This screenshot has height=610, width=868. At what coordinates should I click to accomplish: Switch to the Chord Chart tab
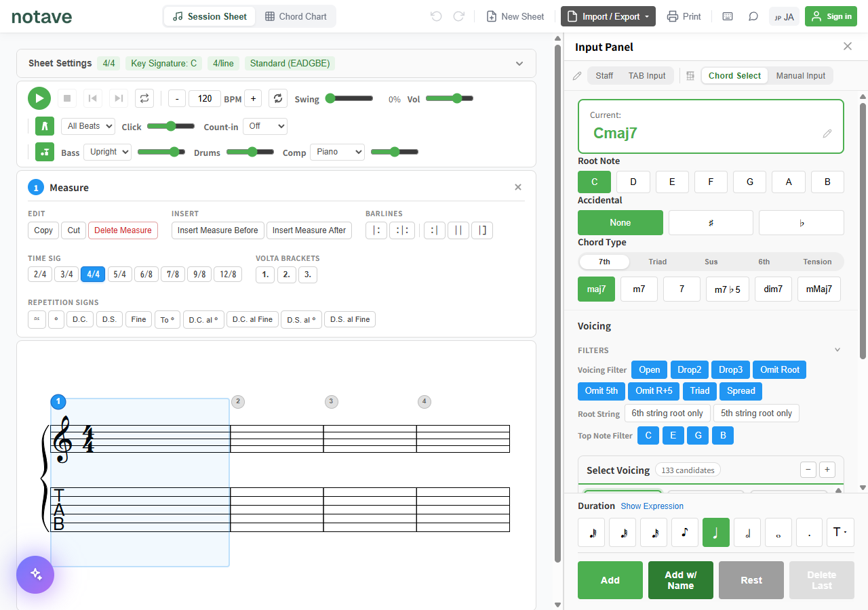pos(296,16)
